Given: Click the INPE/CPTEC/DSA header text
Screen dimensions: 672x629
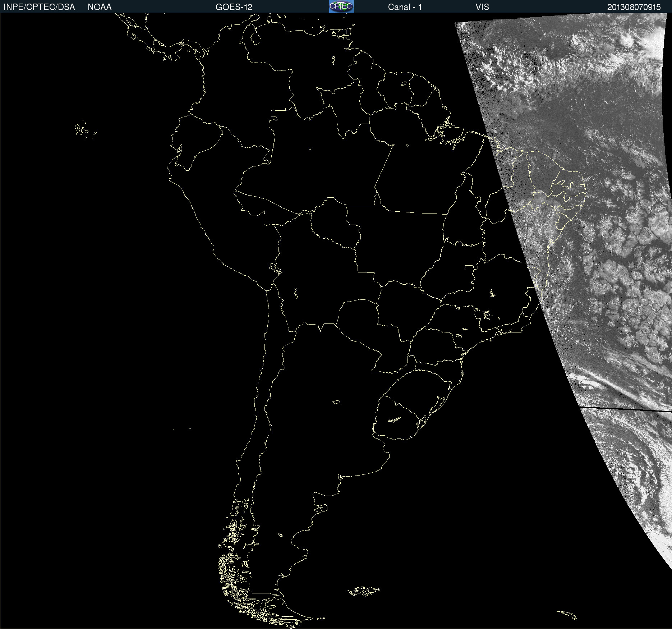Looking at the screenshot, I should [39, 7].
